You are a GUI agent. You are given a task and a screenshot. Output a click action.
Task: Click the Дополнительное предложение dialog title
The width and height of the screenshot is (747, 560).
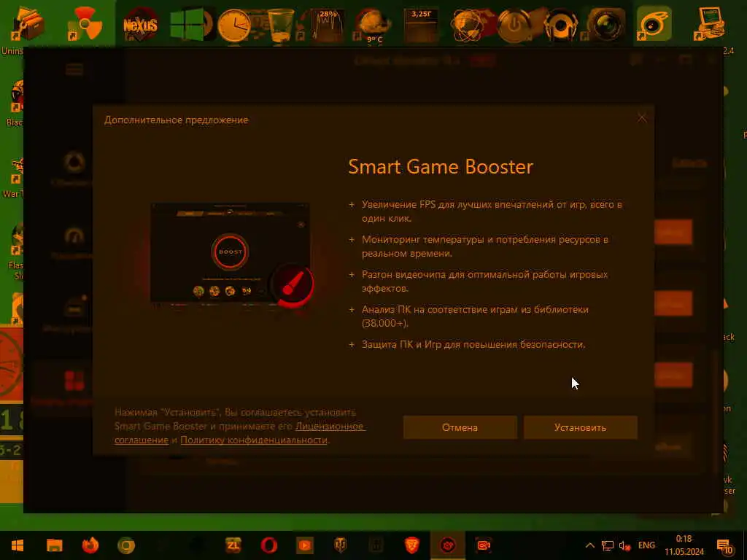coord(177,120)
